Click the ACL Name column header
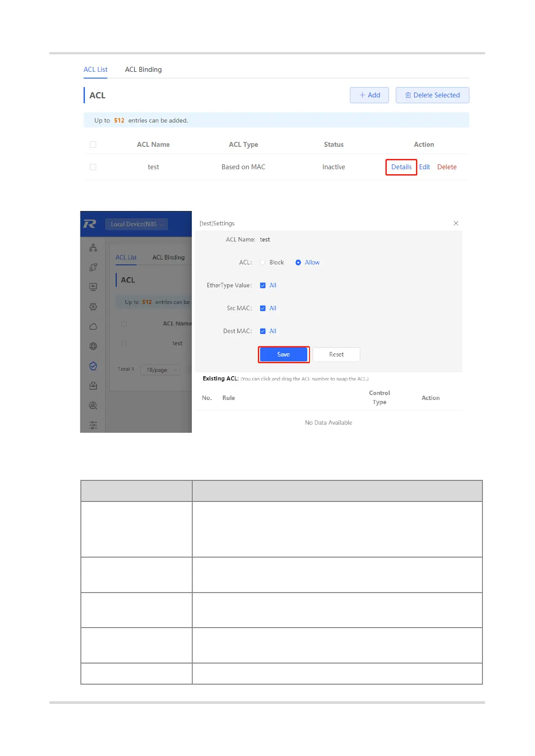 pyautogui.click(x=153, y=145)
